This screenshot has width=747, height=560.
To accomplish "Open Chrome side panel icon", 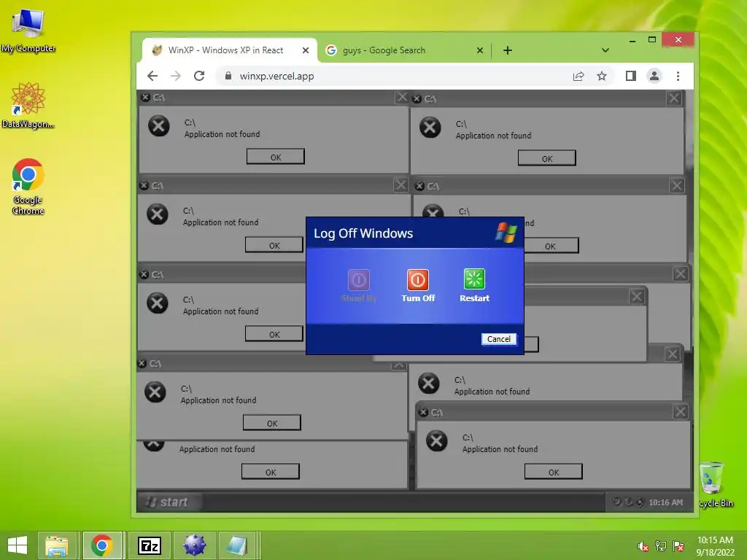I will pyautogui.click(x=631, y=76).
